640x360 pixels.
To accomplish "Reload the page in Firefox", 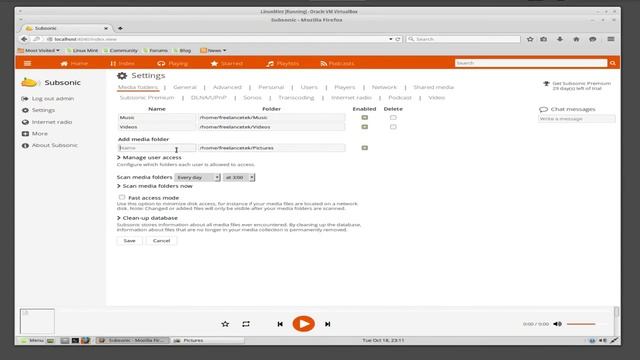I will (x=398, y=39).
